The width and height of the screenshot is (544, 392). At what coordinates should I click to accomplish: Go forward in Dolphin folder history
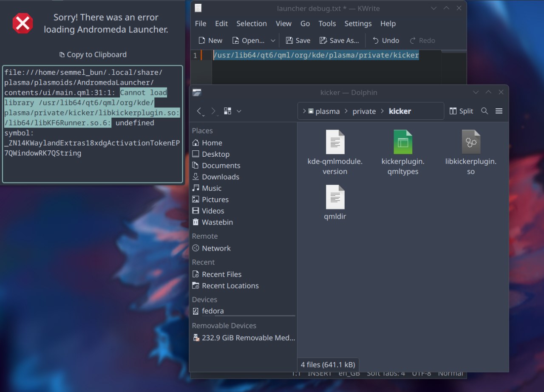213,111
